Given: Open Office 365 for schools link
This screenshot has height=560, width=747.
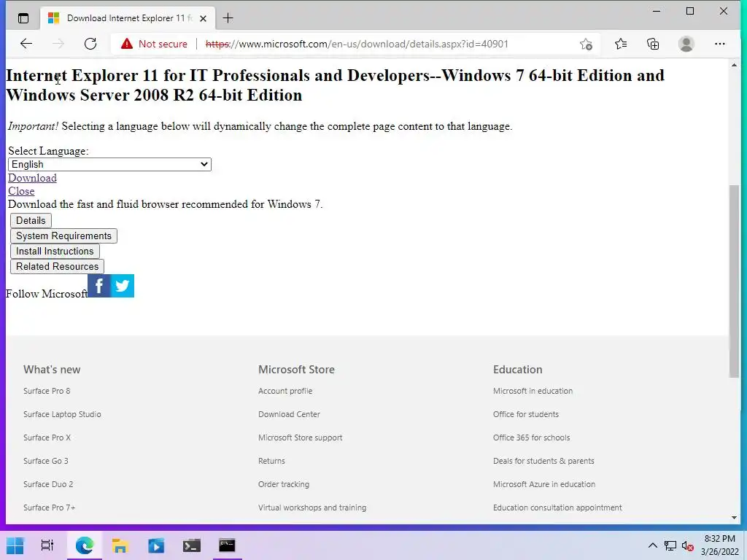Looking at the screenshot, I should tap(531, 437).
